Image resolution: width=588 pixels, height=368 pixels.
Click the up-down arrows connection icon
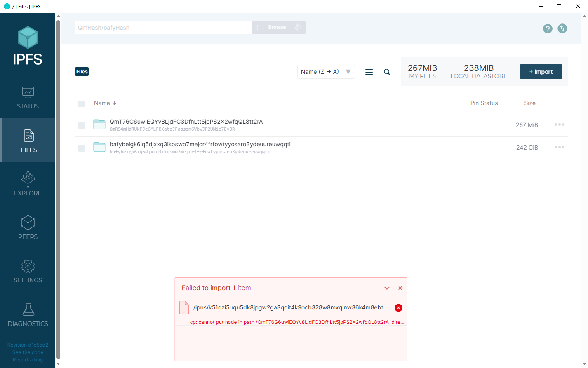(562, 28)
